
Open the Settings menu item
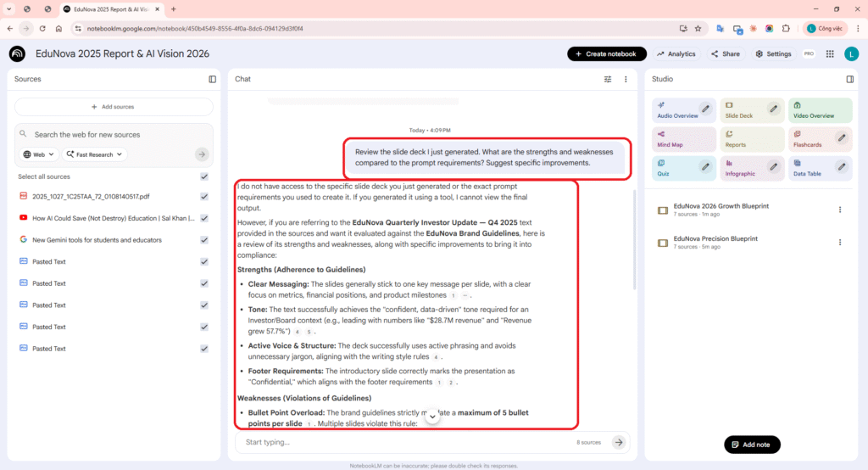(x=772, y=54)
